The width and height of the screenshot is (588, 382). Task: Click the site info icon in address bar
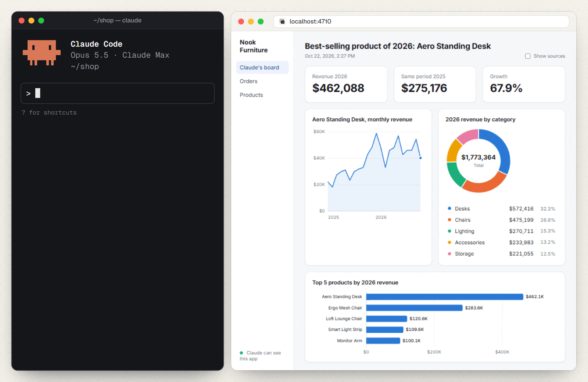[x=282, y=22]
